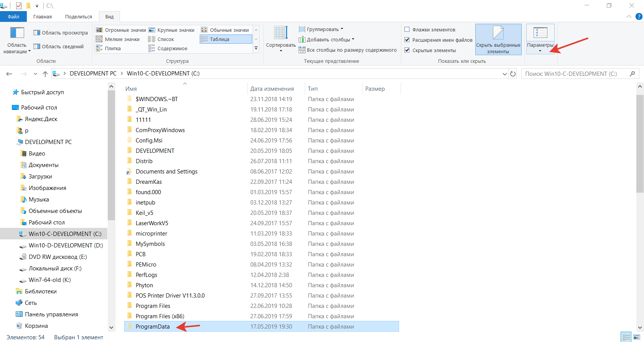Sort by the Дата изменения column header
Viewport: 644px width, 342px height.
click(x=272, y=88)
